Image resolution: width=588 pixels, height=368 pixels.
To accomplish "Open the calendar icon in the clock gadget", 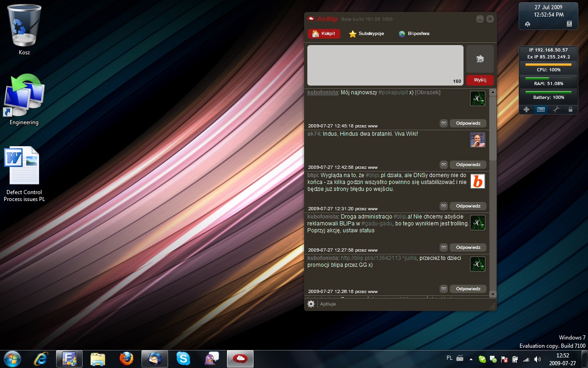I will 570,24.
